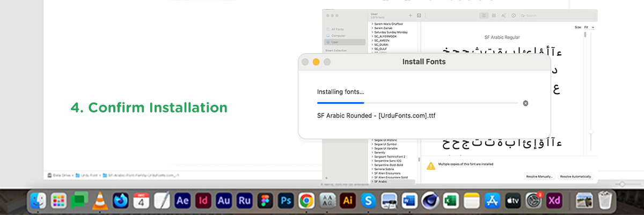This screenshot has width=644, height=215.
Task: Expand the SF Arabic font family
Action: tap(372, 182)
